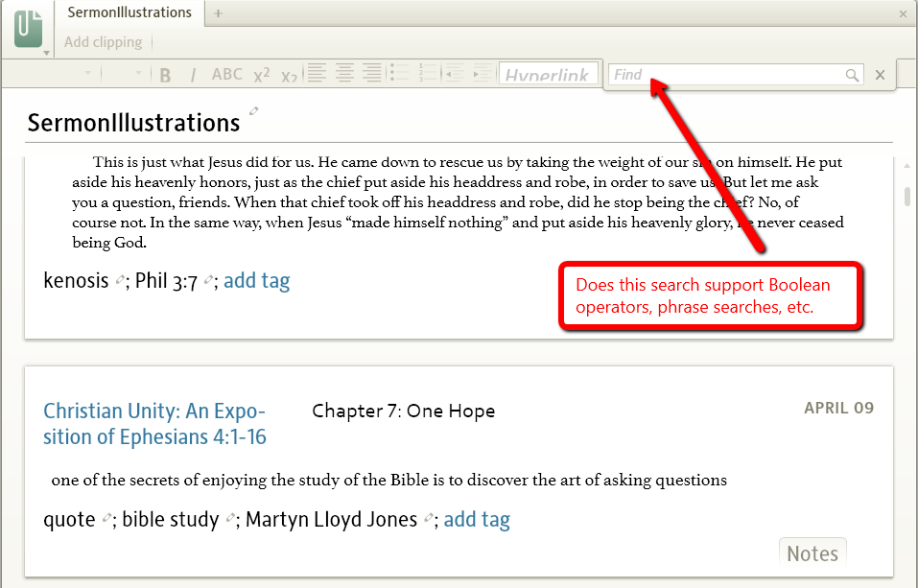Open the font name dropdown
Screen dimensions: 918x588
tap(88, 73)
